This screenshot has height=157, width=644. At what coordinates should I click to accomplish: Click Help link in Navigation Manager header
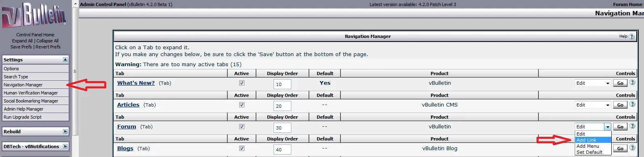click(623, 36)
